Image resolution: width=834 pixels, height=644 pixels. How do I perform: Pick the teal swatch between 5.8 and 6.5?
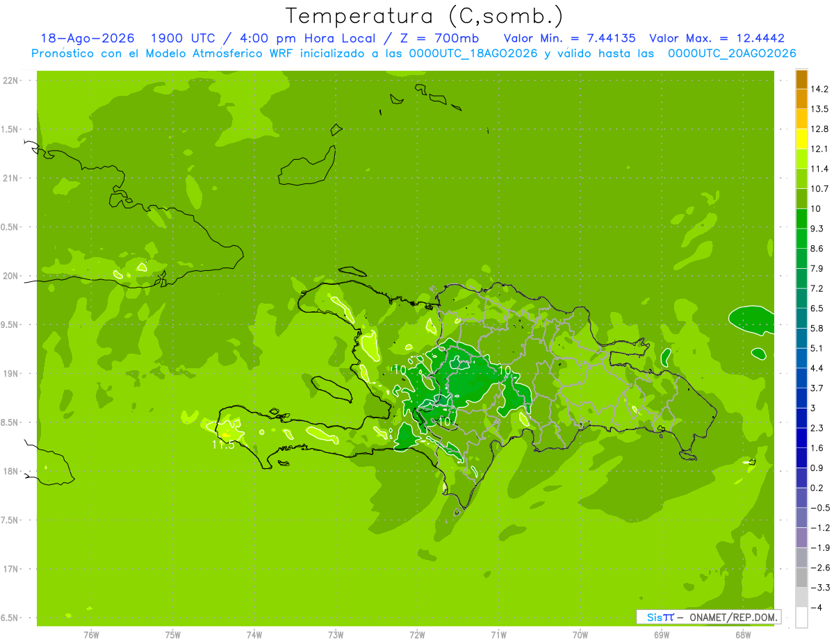801,319
